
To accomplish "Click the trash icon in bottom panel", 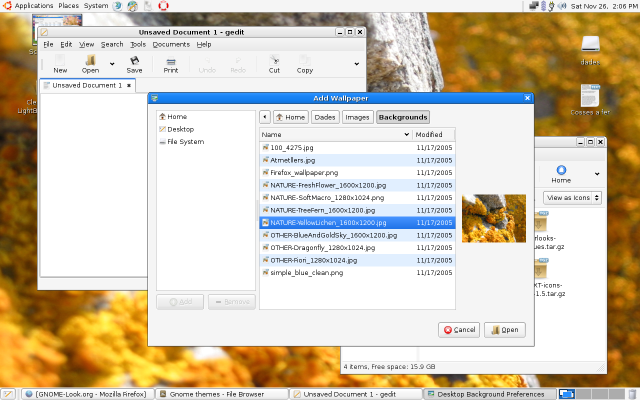I will [632, 394].
